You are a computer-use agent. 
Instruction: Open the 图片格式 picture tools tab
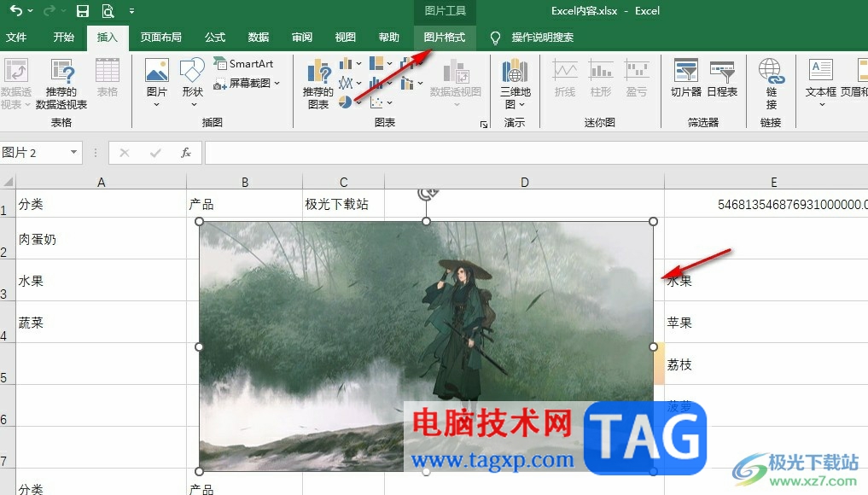445,37
